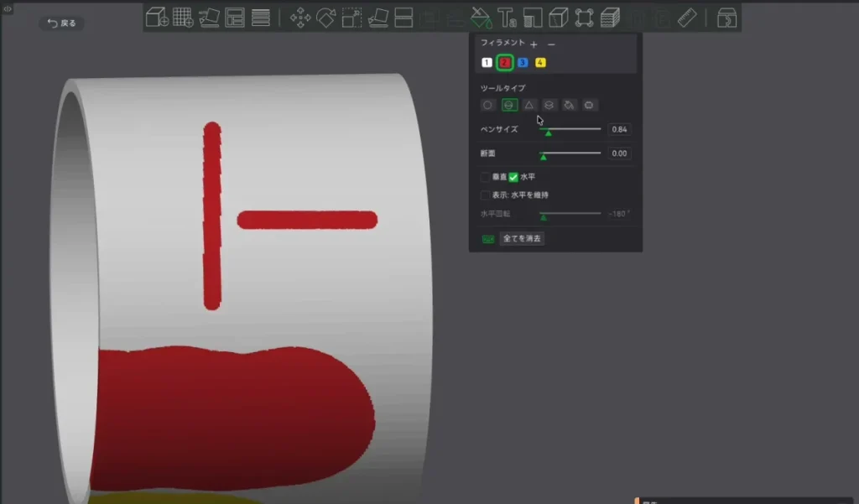Remove a filament with the minus button

(551, 44)
